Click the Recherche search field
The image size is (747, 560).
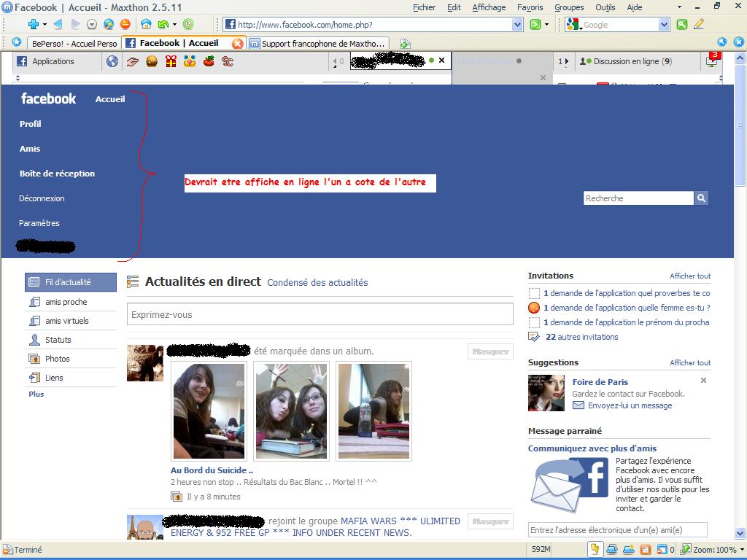pos(638,198)
